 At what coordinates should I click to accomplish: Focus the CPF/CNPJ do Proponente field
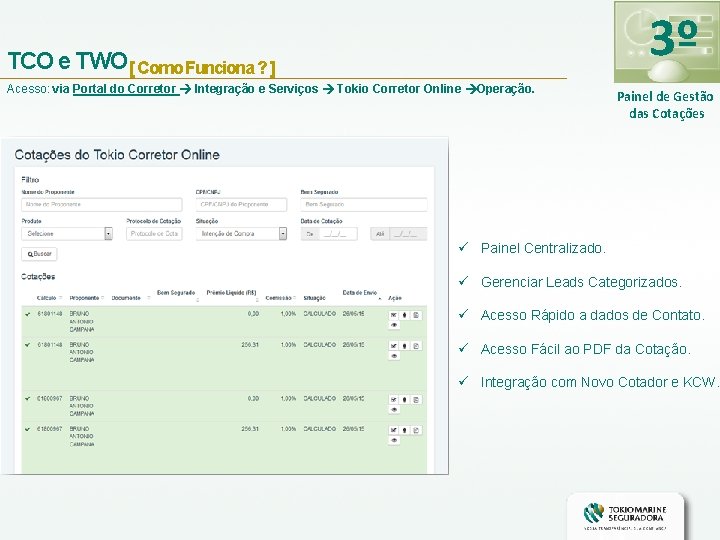click(x=241, y=204)
